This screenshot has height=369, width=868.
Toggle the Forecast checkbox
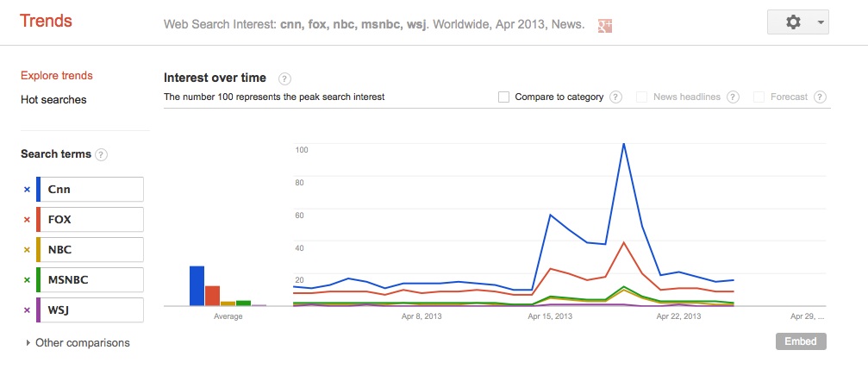pyautogui.click(x=759, y=97)
